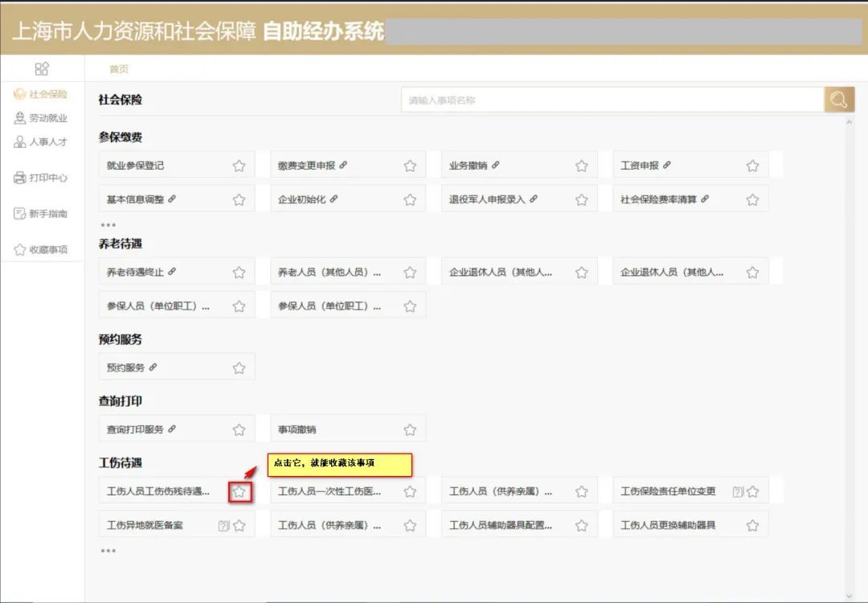Viewport: 868px width, 603px height.
Task: Click the star next to 事项撤销
Action: pyautogui.click(x=410, y=429)
